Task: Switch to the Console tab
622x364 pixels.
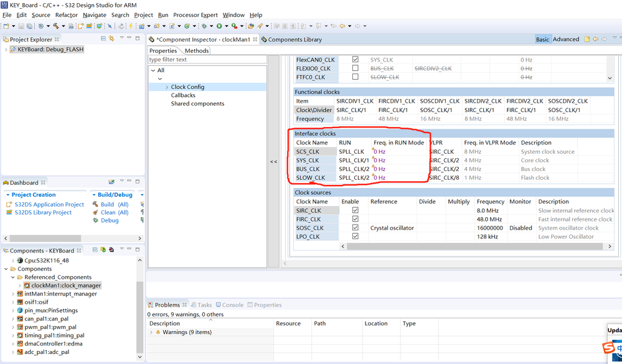Action: (230, 305)
